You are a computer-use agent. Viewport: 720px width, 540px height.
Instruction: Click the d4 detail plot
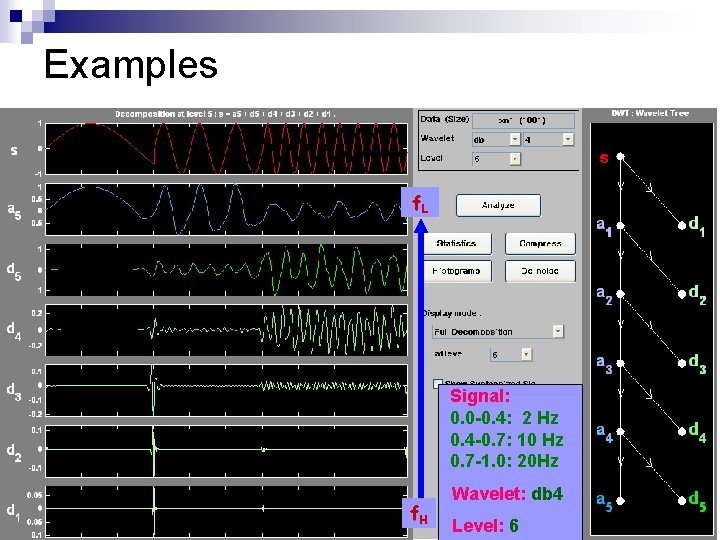(226, 330)
